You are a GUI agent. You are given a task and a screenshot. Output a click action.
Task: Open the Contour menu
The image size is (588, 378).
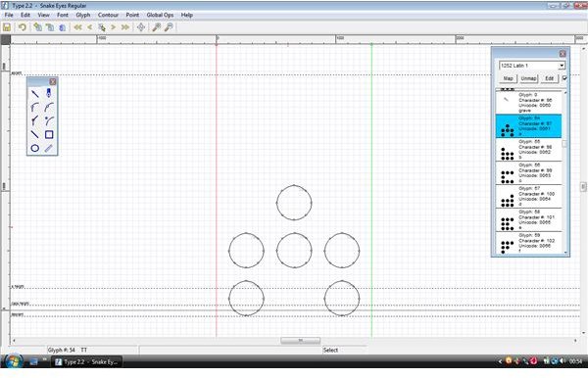[108, 15]
